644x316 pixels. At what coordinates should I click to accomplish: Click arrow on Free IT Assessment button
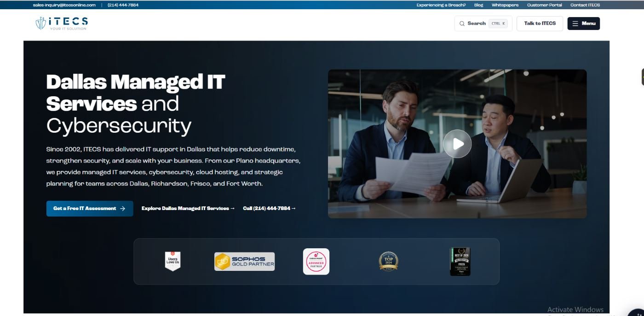(x=122, y=209)
